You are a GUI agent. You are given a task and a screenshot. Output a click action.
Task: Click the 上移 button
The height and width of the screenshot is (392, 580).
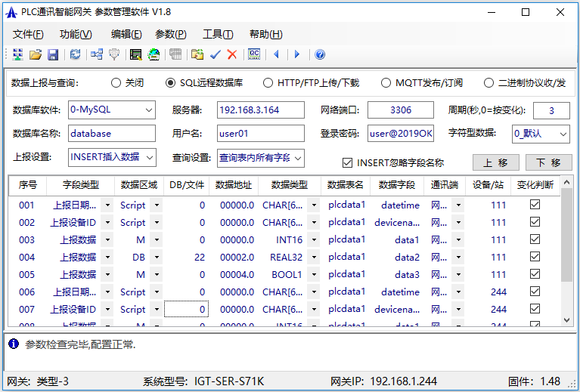tap(495, 162)
